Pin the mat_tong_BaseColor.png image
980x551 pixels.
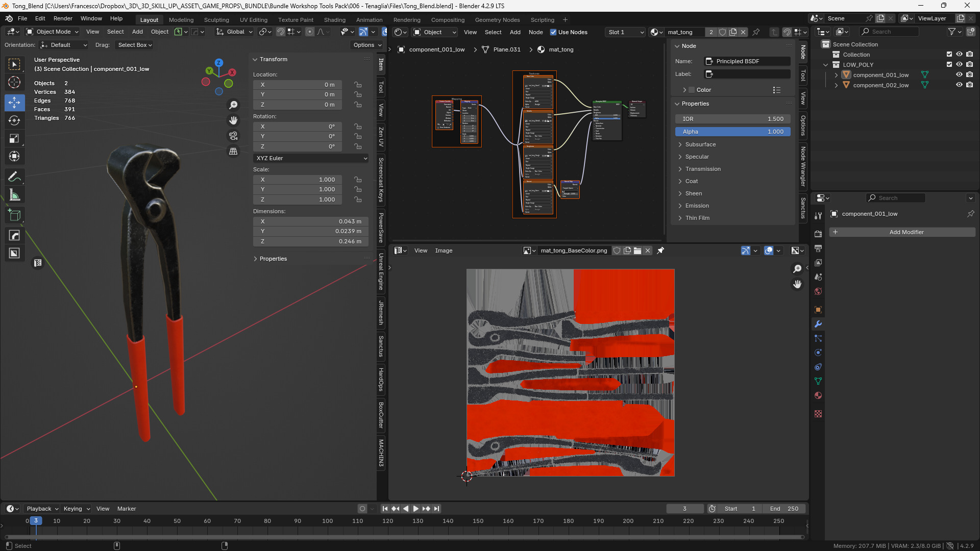click(660, 251)
